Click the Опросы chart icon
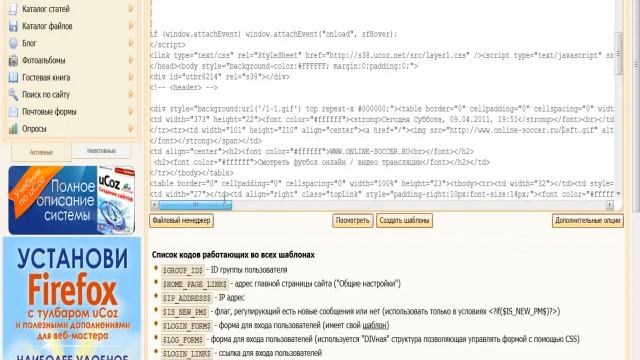This screenshot has width=640, height=360. [x=13, y=129]
